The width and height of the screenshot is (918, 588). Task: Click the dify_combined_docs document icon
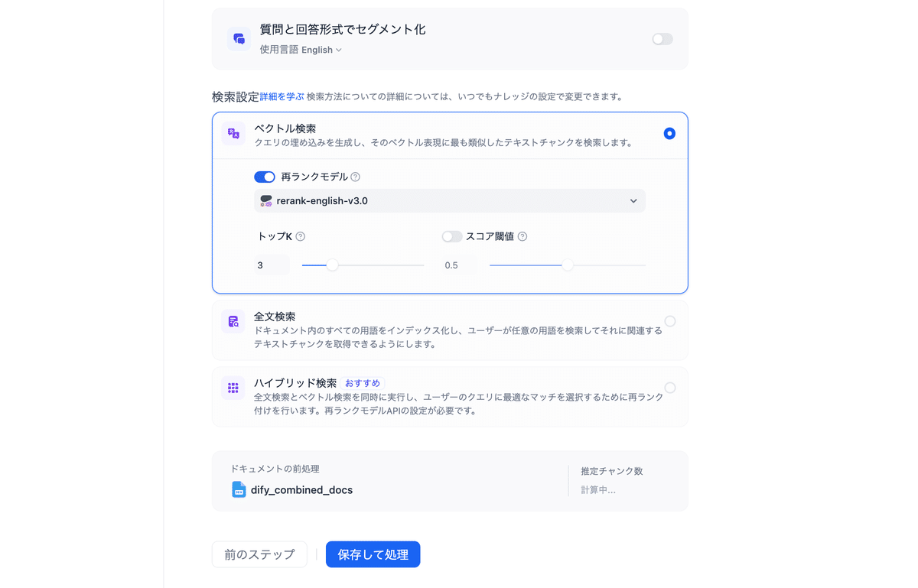[x=237, y=489]
